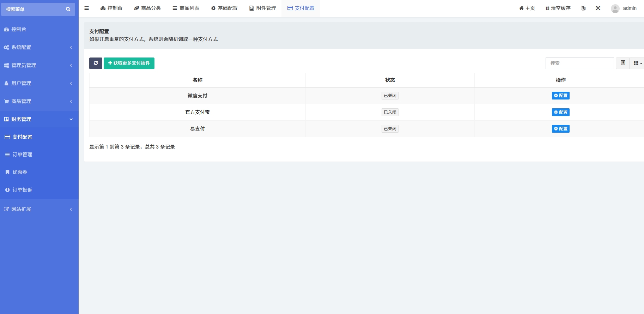The height and width of the screenshot is (314, 644).
Task: Toggle the sidebar hamburger menu icon
Action: pyautogui.click(x=86, y=8)
